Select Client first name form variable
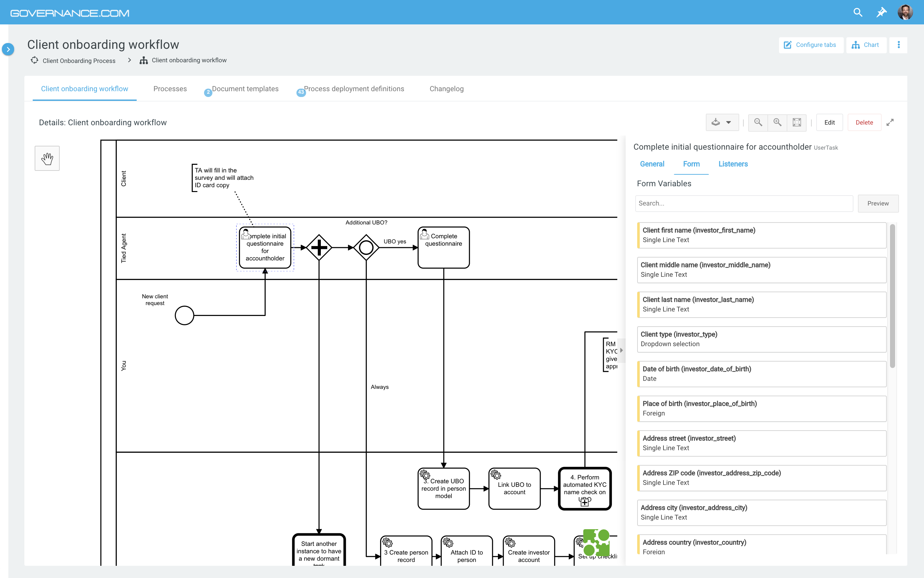924x578 pixels. (x=761, y=235)
